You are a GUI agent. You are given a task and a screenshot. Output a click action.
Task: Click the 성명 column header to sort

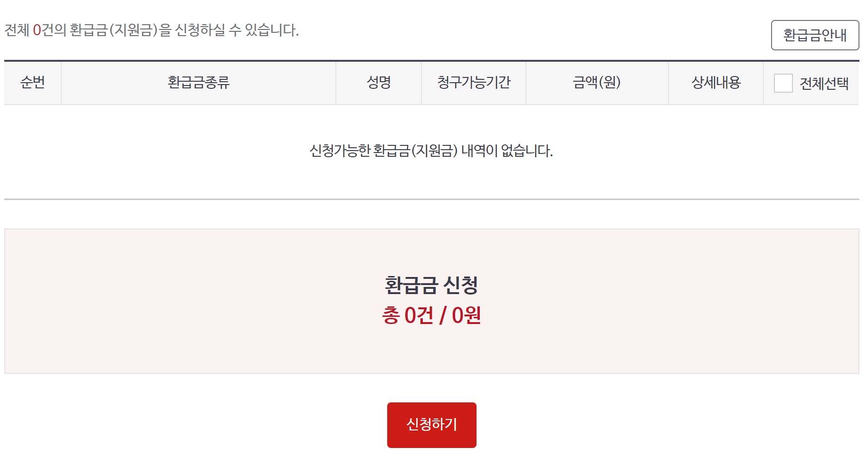(x=378, y=83)
